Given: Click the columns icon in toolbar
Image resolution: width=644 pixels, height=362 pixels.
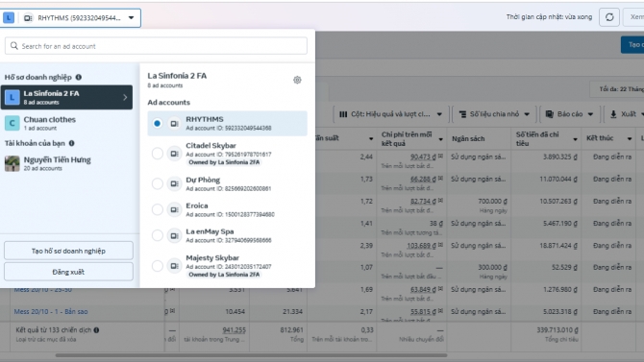Looking at the screenshot, I should coord(343,114).
